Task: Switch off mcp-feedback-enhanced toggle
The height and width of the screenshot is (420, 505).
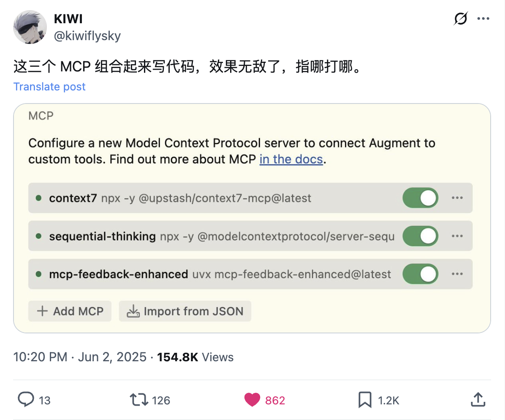Action: (420, 274)
